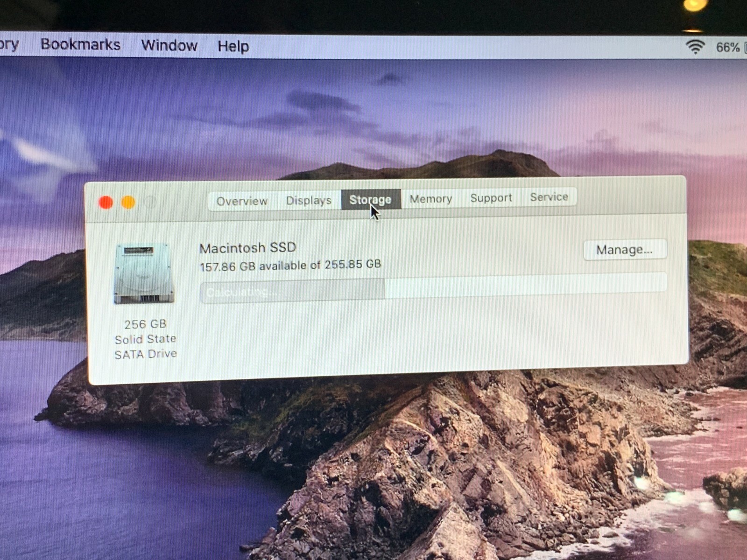Click the Macintosh SSD name
The image size is (747, 560).
click(x=248, y=248)
